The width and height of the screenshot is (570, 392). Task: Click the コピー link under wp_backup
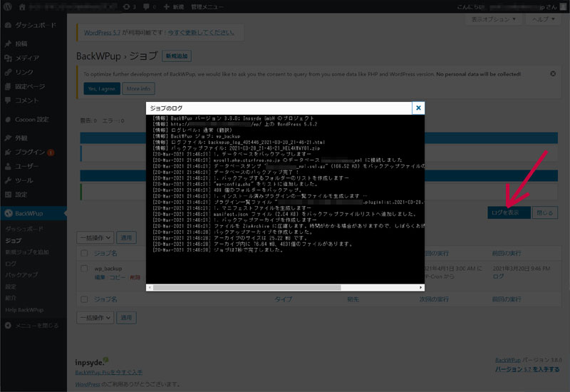[118, 277]
